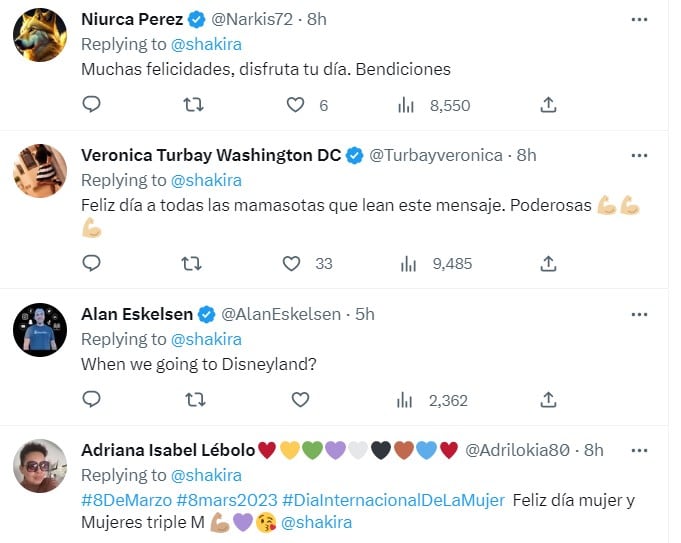The image size is (681, 543).
Task: Open more options for Alan Eskelsen's tweet
Action: tap(639, 314)
